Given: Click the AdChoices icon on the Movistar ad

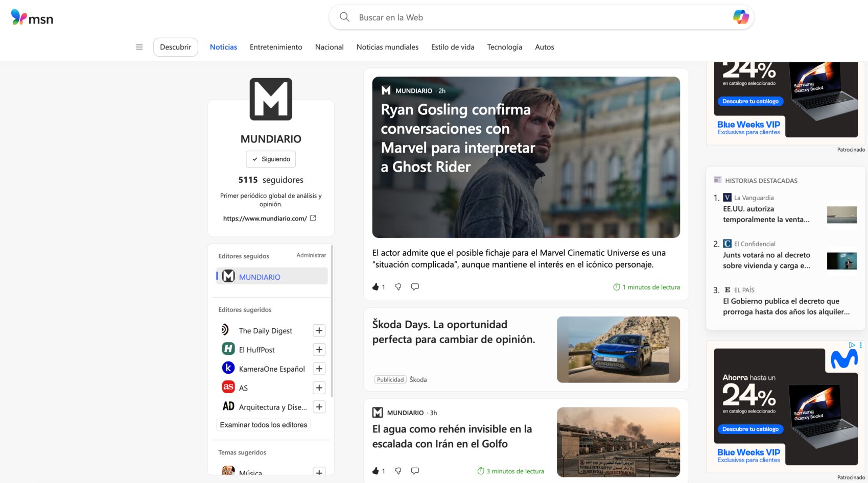Looking at the screenshot, I should point(852,345).
